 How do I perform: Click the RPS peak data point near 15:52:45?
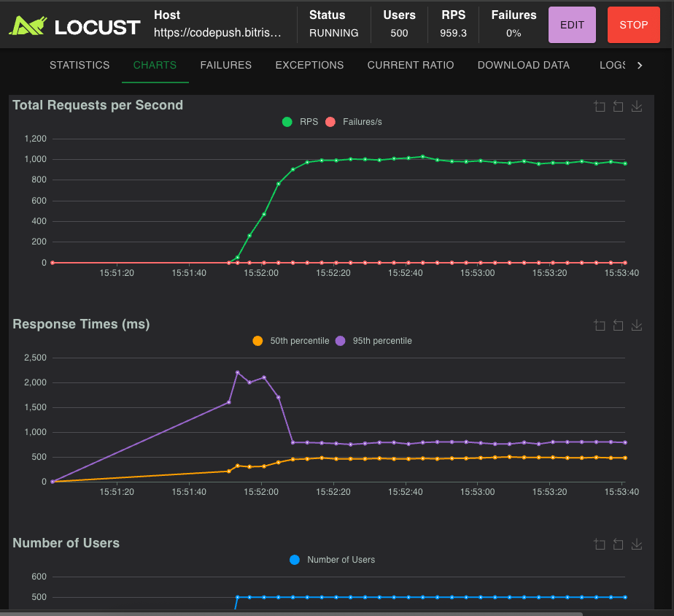click(x=422, y=157)
